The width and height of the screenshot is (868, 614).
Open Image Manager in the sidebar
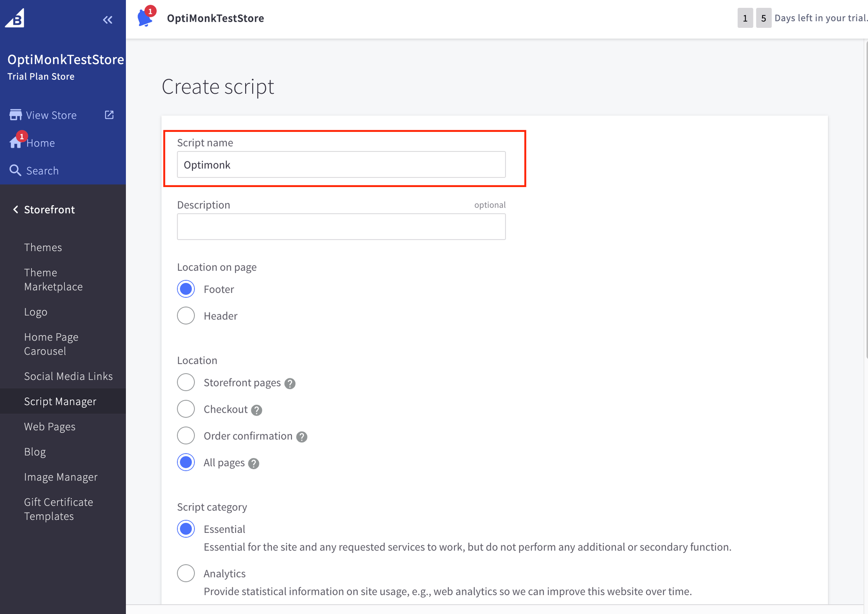click(61, 477)
